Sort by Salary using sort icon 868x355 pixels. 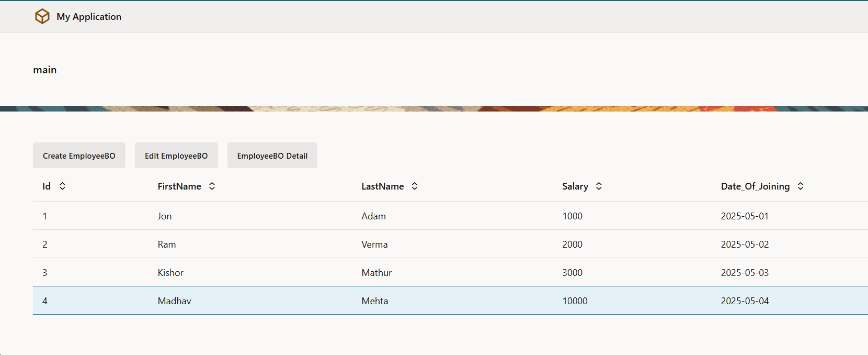point(599,186)
